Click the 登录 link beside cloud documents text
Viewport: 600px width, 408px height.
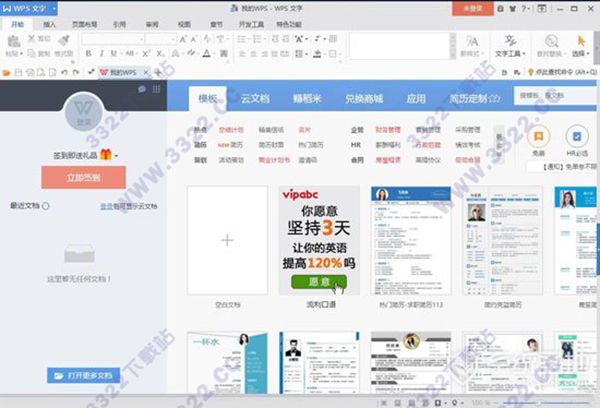[106, 206]
